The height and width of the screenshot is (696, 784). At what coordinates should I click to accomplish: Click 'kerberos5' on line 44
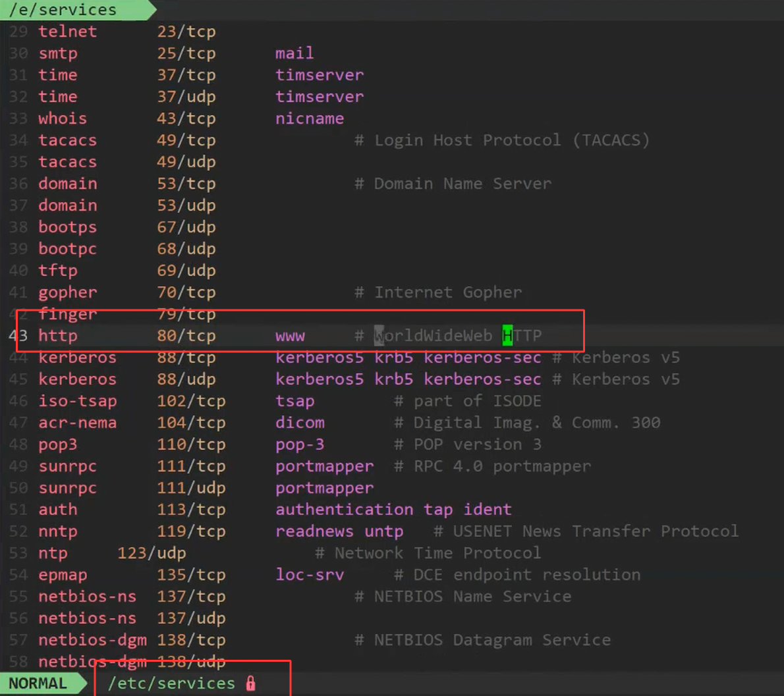320,358
